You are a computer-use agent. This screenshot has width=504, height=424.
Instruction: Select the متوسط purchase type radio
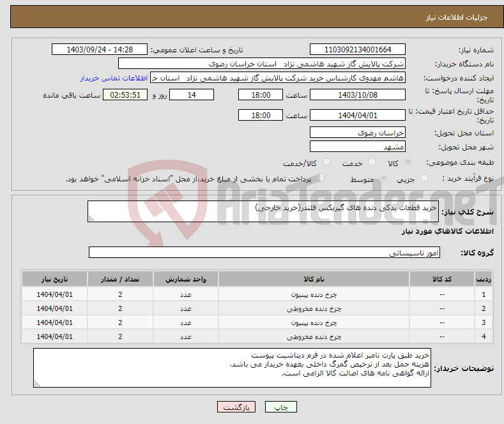click(x=383, y=178)
